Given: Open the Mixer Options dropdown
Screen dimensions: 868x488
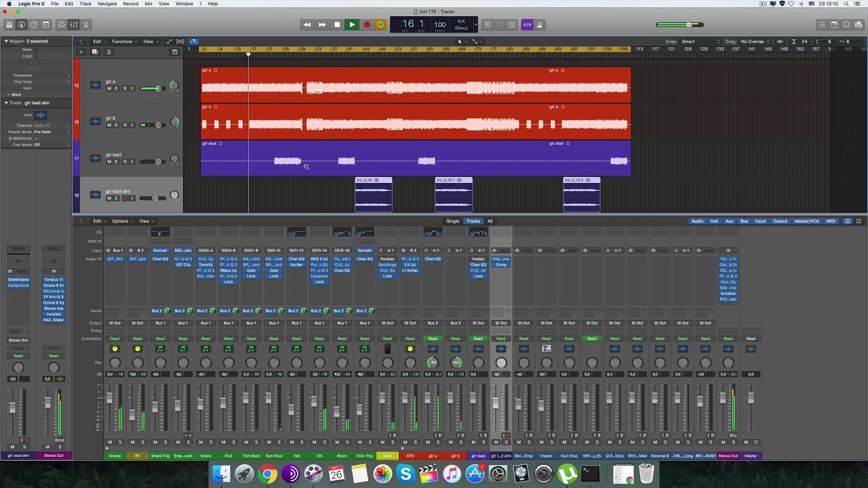Looking at the screenshot, I should [122, 221].
